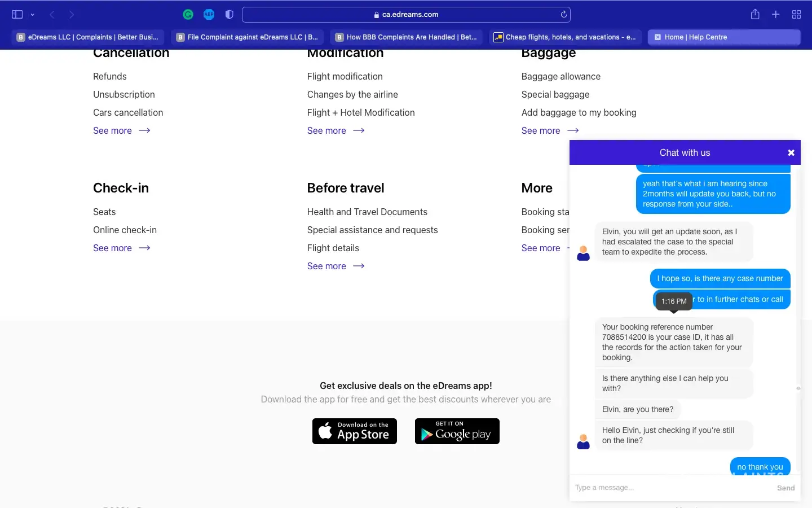Click the Get it on Google Play badge
This screenshot has width=812, height=508.
[457, 431]
